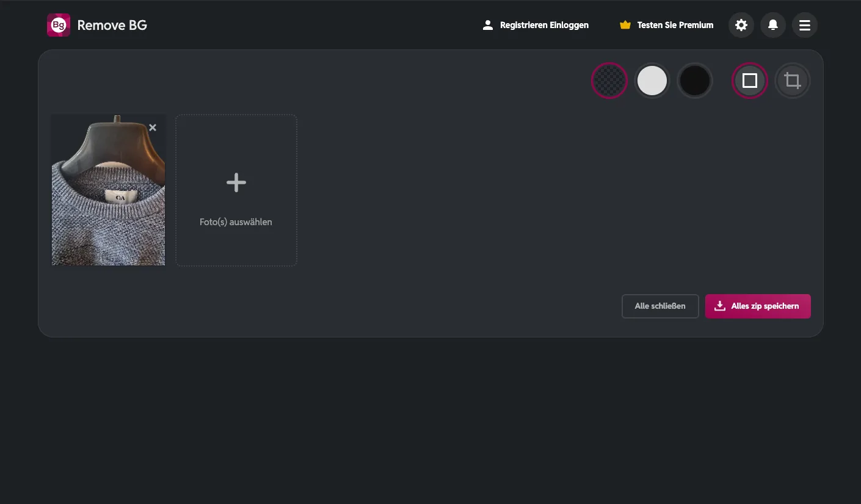Open the settings gear menu
The image size is (861, 504).
[x=741, y=25]
